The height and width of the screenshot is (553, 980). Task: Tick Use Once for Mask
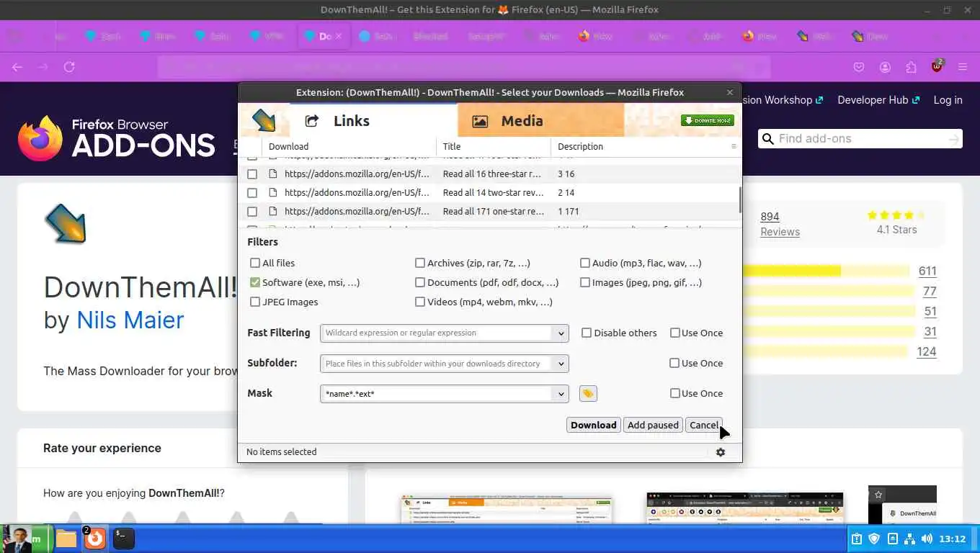point(675,393)
